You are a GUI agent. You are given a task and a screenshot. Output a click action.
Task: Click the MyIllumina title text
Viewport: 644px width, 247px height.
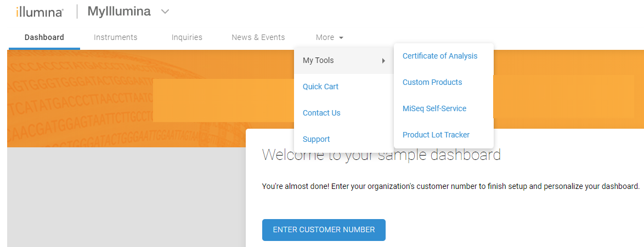pyautogui.click(x=119, y=12)
